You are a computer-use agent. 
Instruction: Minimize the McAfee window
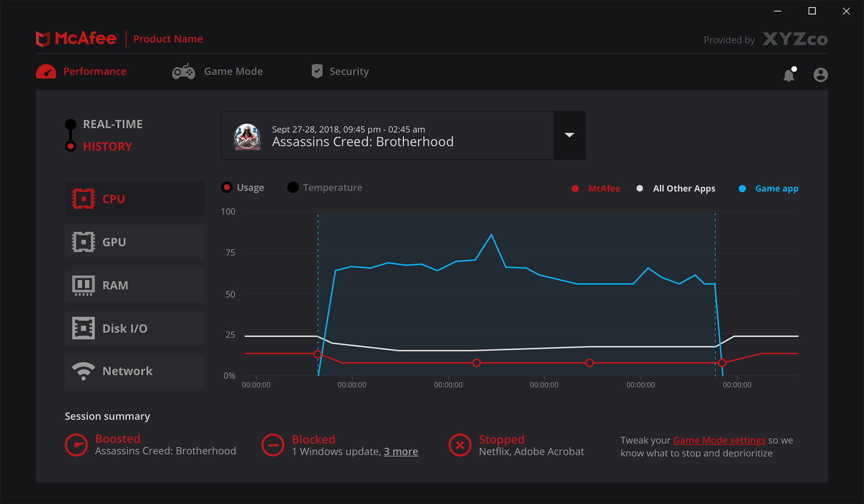coord(777,11)
